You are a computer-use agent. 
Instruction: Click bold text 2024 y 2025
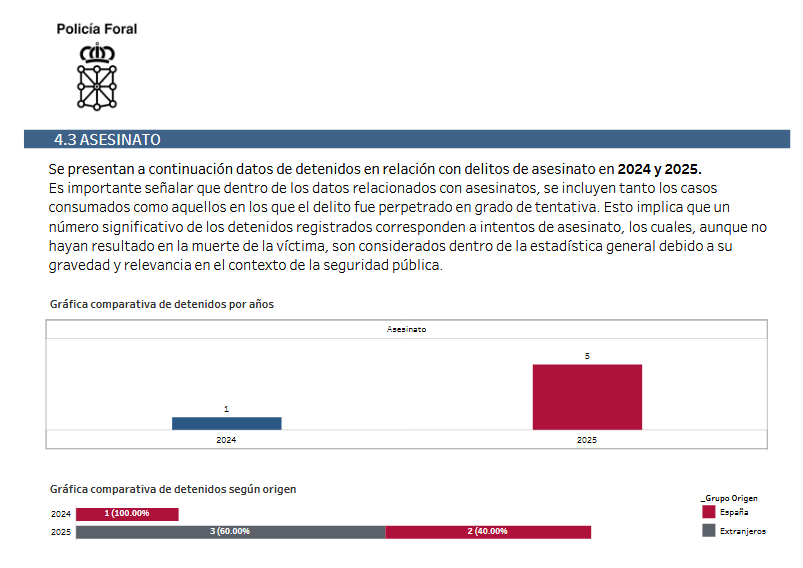point(659,169)
